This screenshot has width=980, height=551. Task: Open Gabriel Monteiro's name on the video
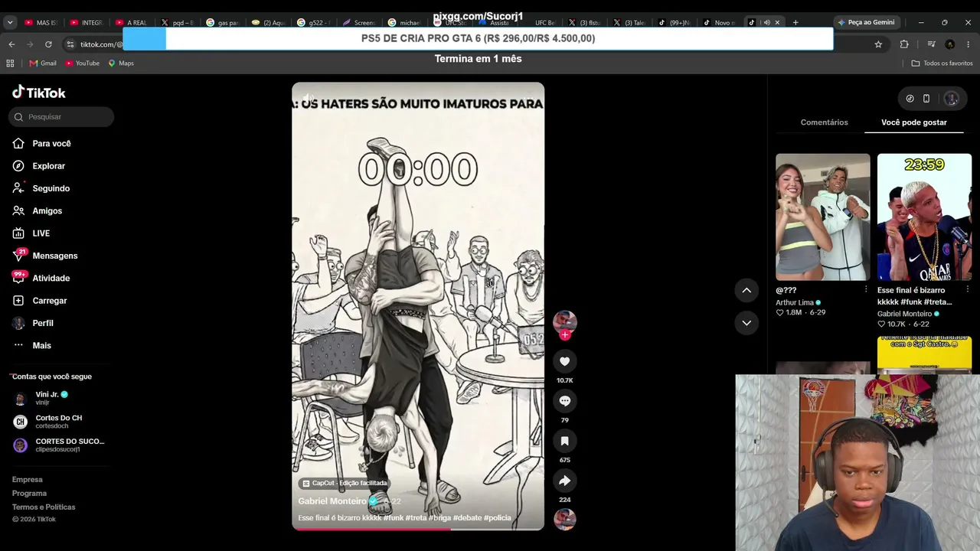coord(332,501)
